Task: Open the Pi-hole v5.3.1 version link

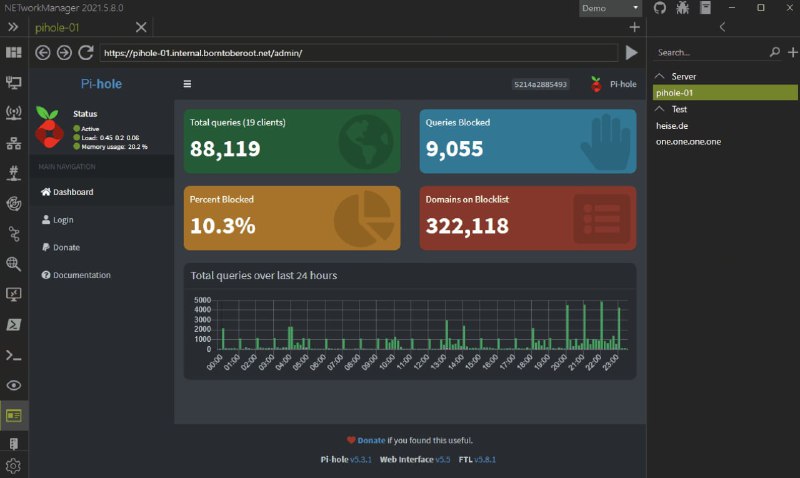Action: coord(361,460)
